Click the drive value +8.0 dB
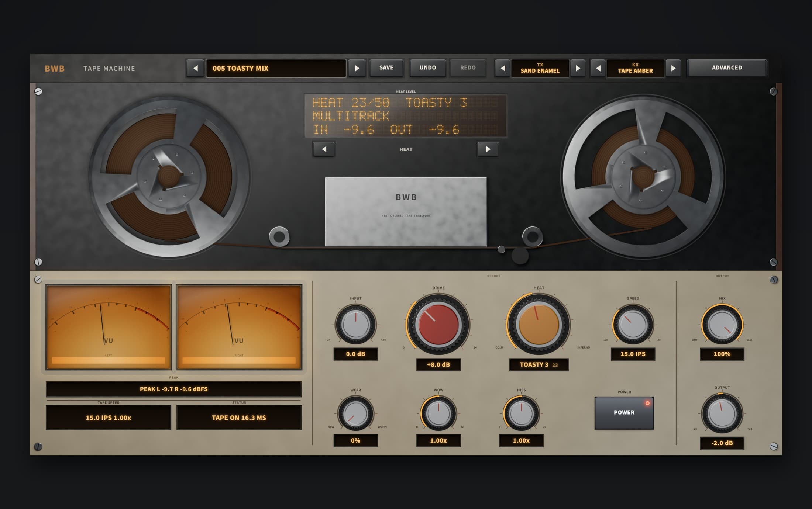The image size is (812, 509). click(x=438, y=365)
